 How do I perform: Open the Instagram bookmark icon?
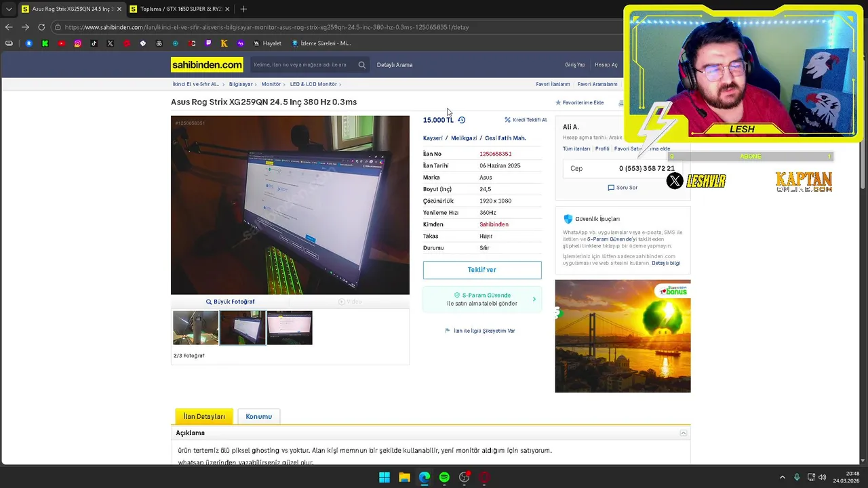tap(77, 43)
